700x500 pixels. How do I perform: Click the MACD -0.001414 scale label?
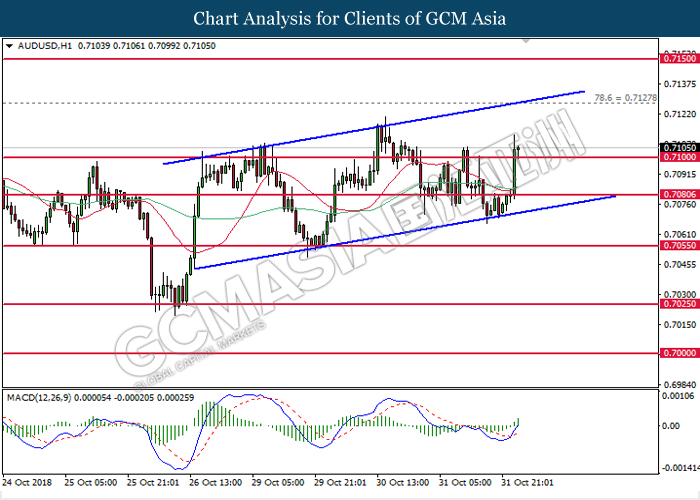pyautogui.click(x=681, y=468)
